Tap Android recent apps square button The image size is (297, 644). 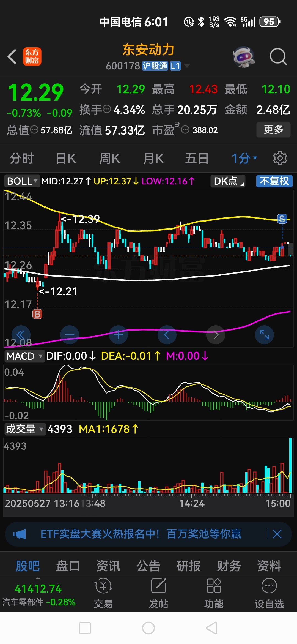tap(85, 628)
